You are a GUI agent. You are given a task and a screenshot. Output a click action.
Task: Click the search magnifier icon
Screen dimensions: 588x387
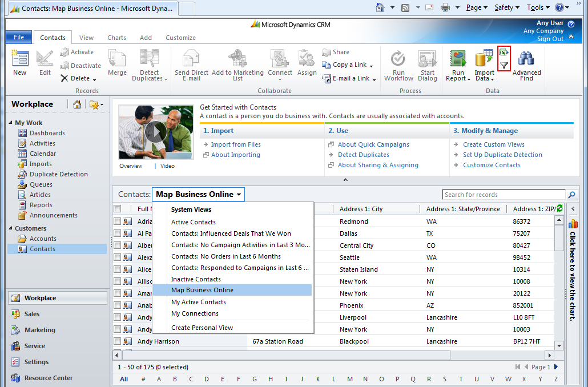tap(571, 195)
